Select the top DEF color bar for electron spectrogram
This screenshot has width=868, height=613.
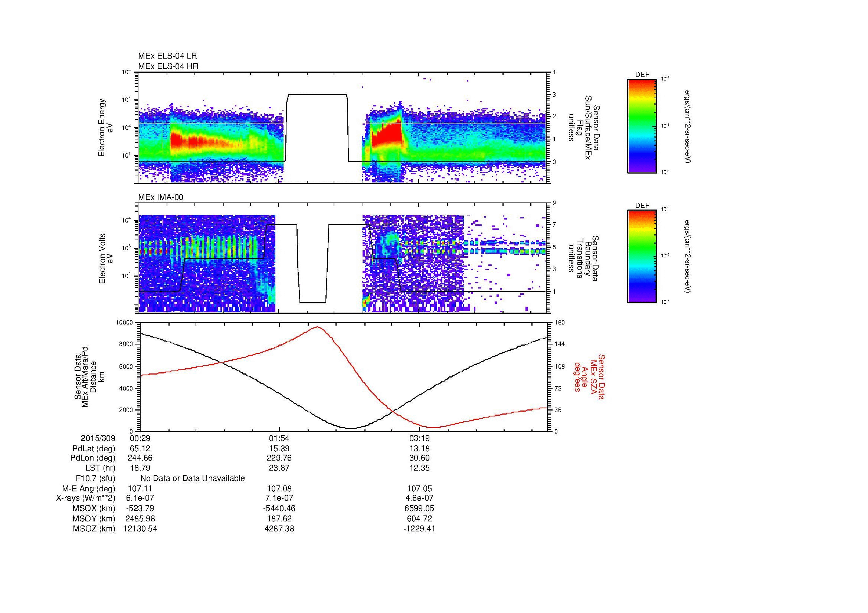pyautogui.click(x=642, y=126)
